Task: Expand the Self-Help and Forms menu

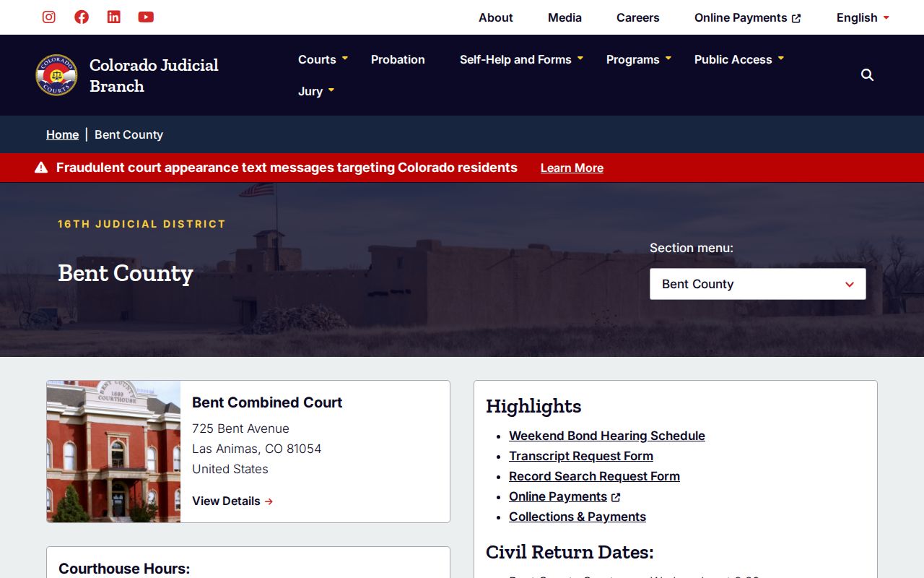Action: pos(521,59)
